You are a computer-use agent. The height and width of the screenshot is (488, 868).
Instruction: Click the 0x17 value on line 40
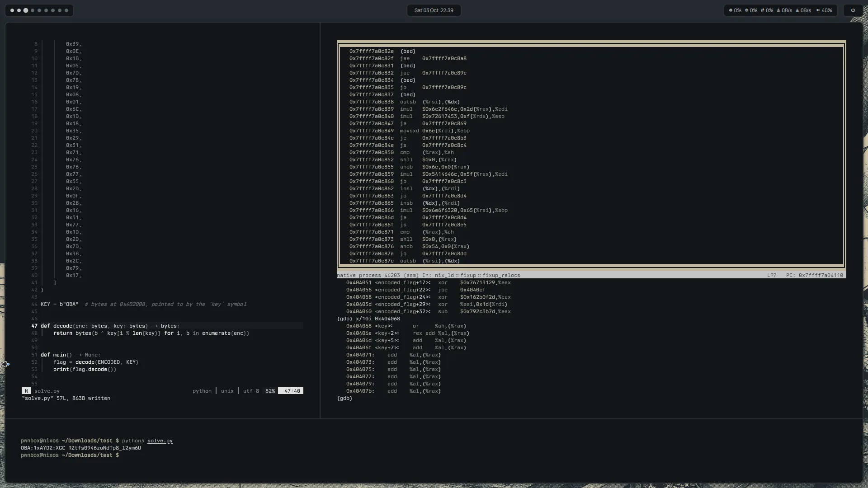[x=73, y=275]
